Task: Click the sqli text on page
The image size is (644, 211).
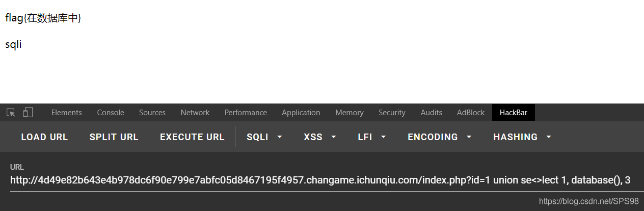Action: pos(13,44)
